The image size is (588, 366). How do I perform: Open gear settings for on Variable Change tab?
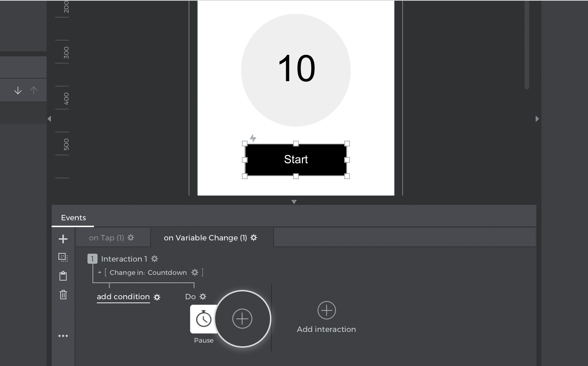pyautogui.click(x=254, y=238)
